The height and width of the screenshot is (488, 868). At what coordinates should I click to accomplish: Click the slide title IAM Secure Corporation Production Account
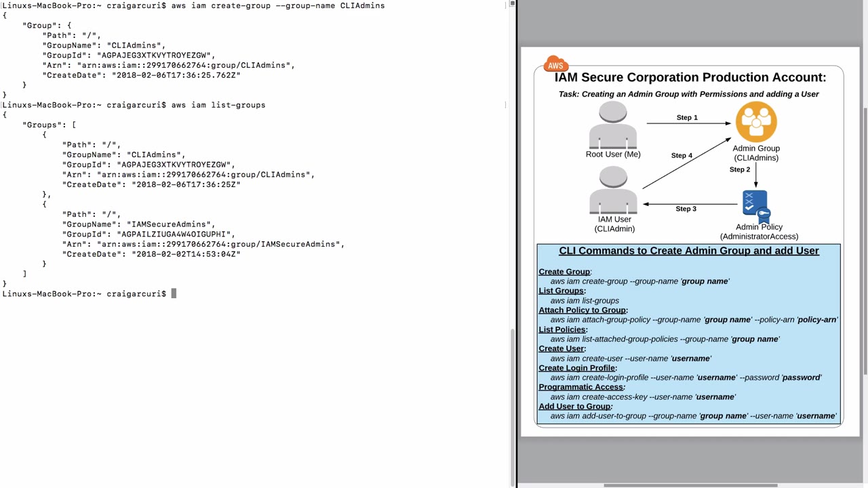coord(690,77)
